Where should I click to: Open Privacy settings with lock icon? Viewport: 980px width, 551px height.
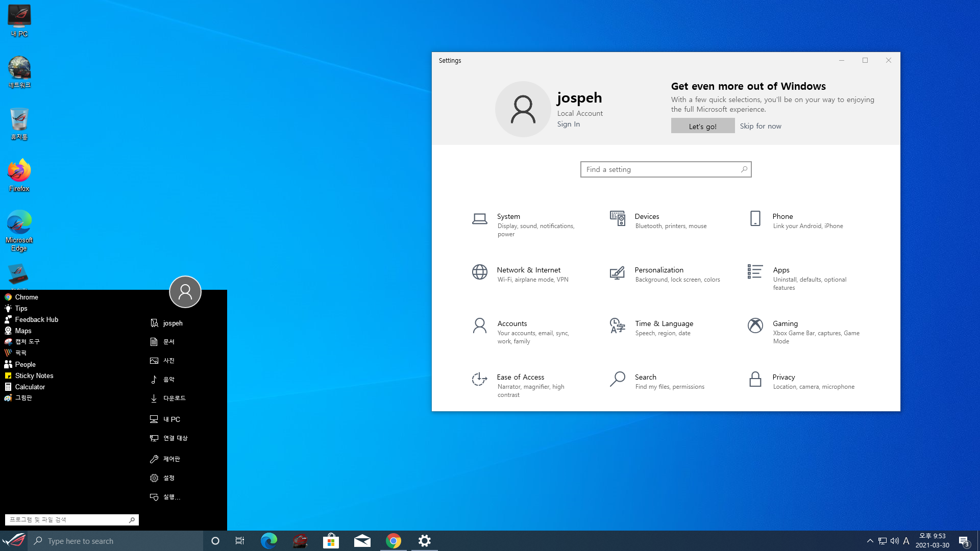[x=783, y=378]
